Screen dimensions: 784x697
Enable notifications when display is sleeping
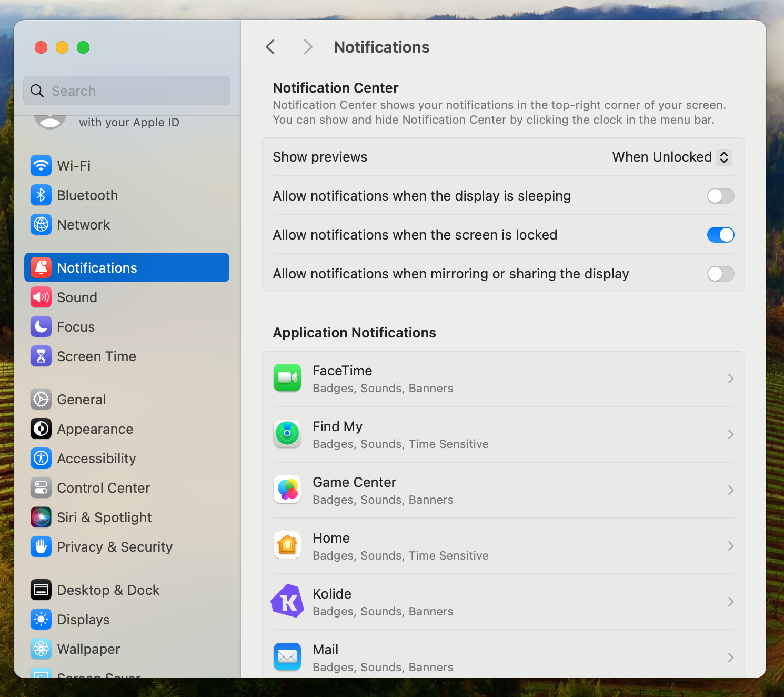pos(720,196)
